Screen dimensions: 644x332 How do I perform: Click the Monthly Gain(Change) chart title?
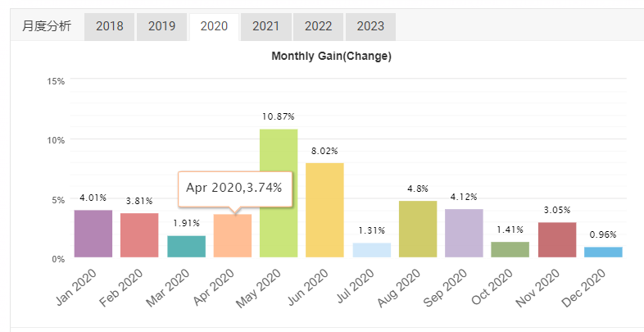click(331, 57)
